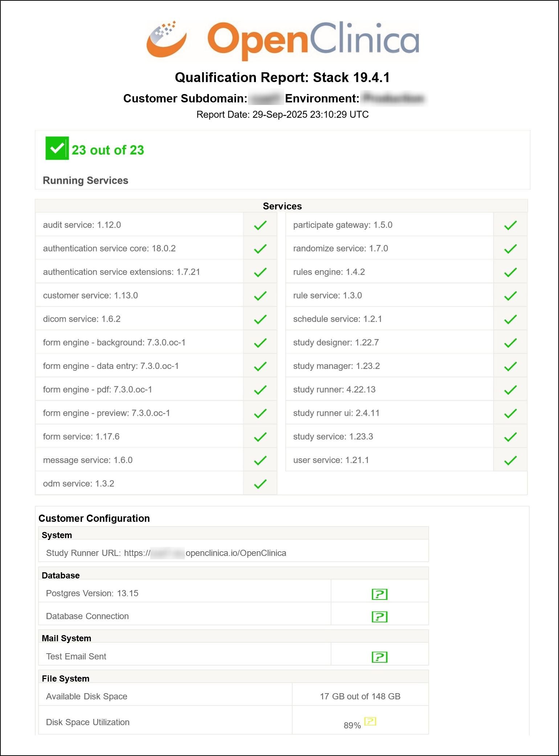Click the '17 GB out of 148 GB' value
This screenshot has height=756, width=559.
click(x=360, y=696)
